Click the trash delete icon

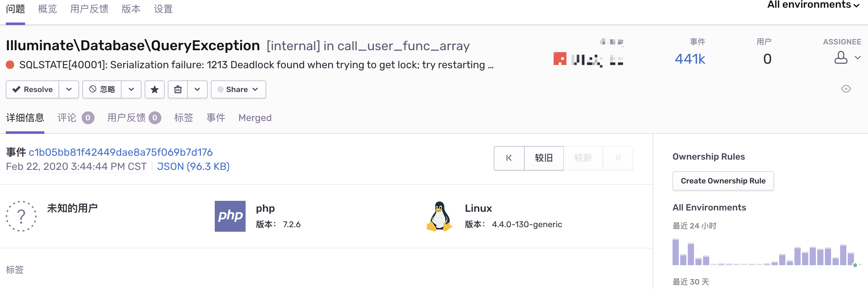(177, 89)
